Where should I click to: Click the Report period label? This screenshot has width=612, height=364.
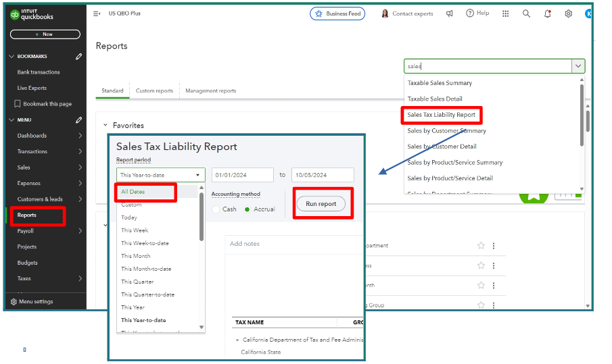(133, 160)
